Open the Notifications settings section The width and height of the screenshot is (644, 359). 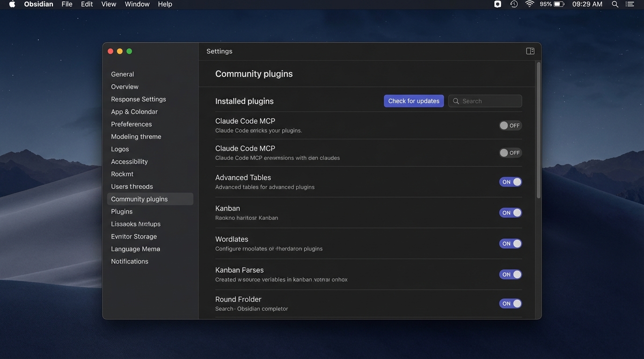(130, 261)
